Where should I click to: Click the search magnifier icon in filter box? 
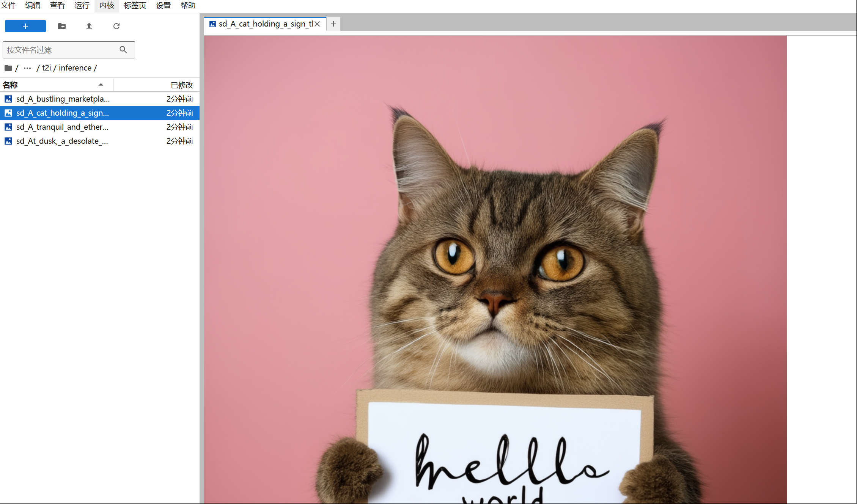123,50
